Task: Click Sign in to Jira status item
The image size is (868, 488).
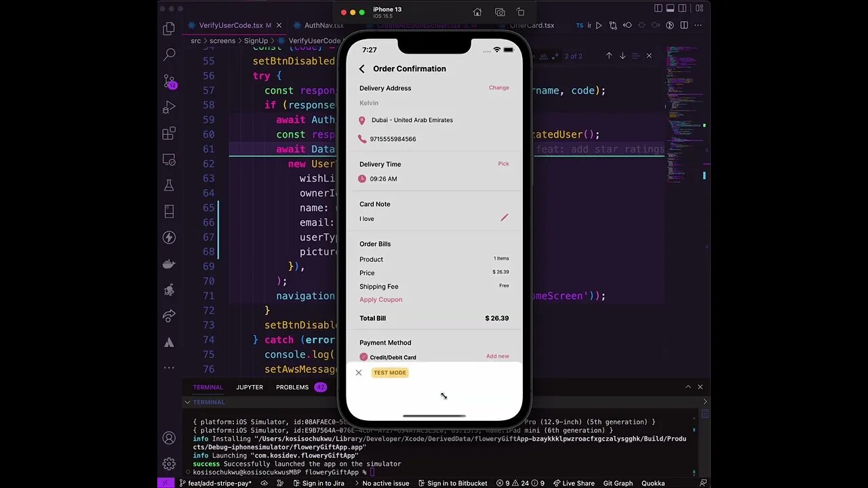Action: click(318, 483)
